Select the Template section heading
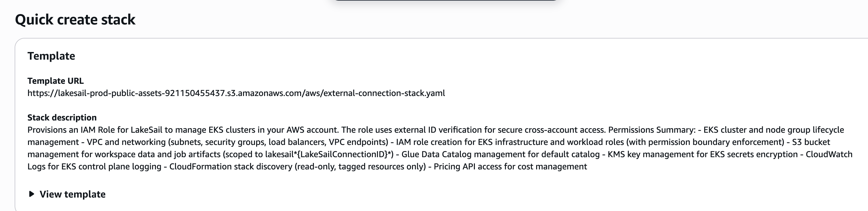Screen dimensions: 868x211 click(x=51, y=56)
